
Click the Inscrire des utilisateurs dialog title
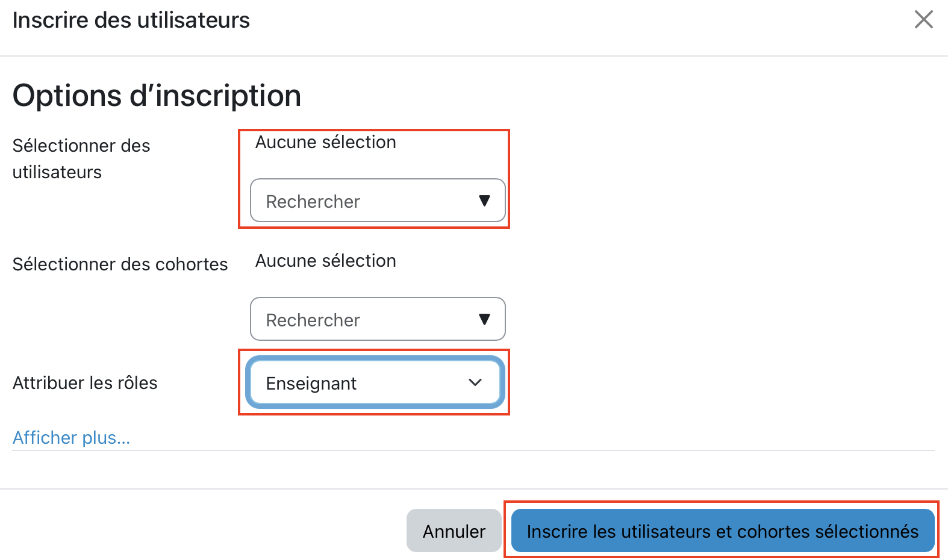(x=131, y=20)
